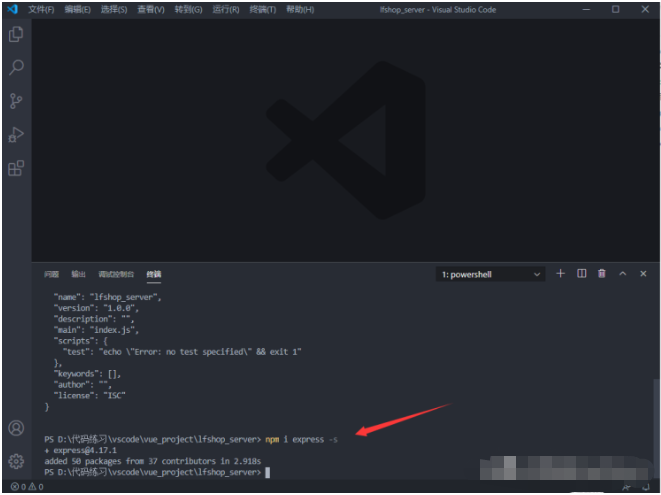Viewport: 661px width, 495px height.
Task: Click errors and warnings count in status bar
Action: click(x=27, y=487)
